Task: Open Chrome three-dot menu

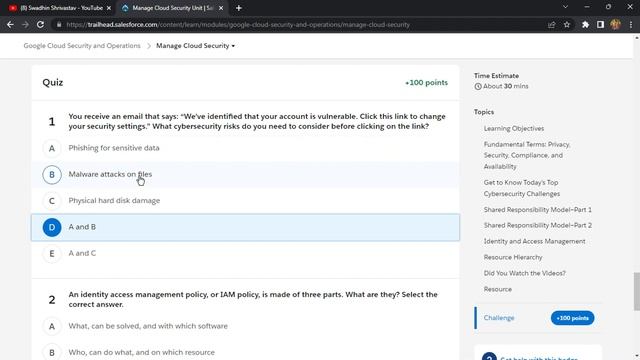Action: click(631, 24)
